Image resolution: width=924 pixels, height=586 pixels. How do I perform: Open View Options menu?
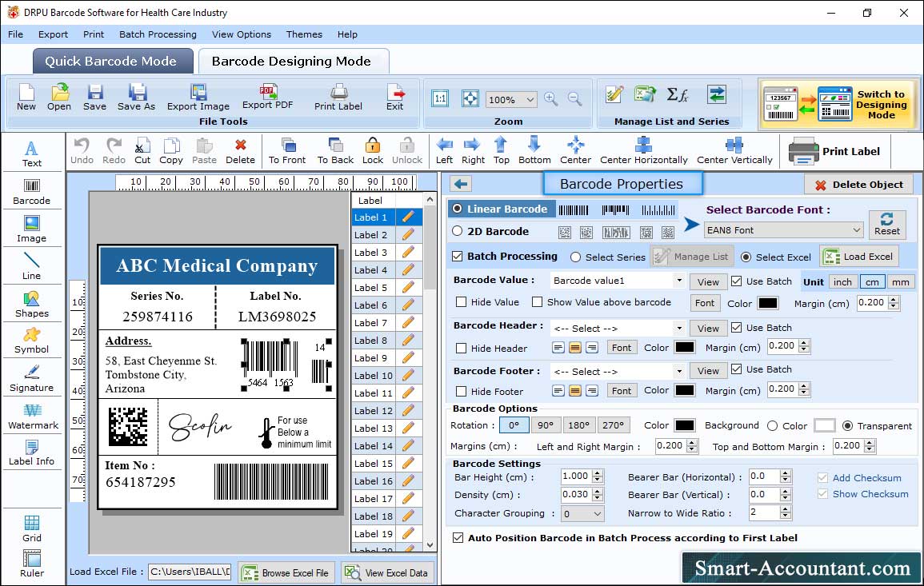point(242,34)
